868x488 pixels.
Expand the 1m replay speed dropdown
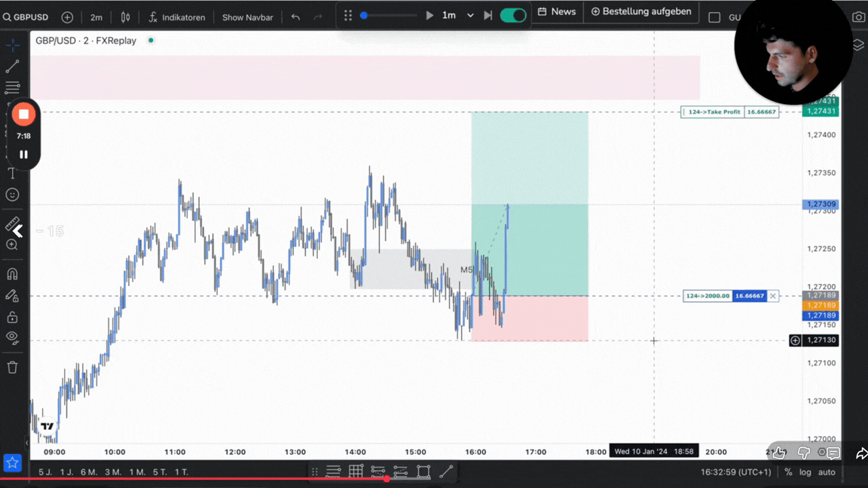click(470, 15)
